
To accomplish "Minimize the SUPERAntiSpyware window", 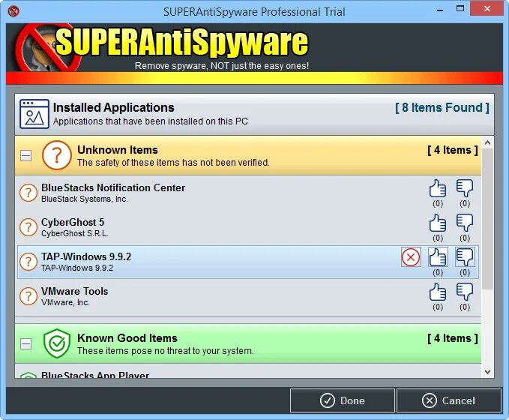I will [440, 10].
